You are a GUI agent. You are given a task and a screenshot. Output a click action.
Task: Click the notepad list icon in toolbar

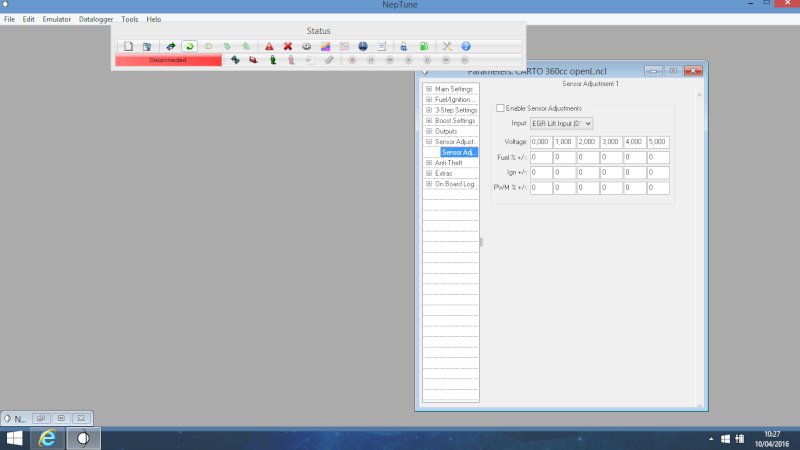[382, 46]
